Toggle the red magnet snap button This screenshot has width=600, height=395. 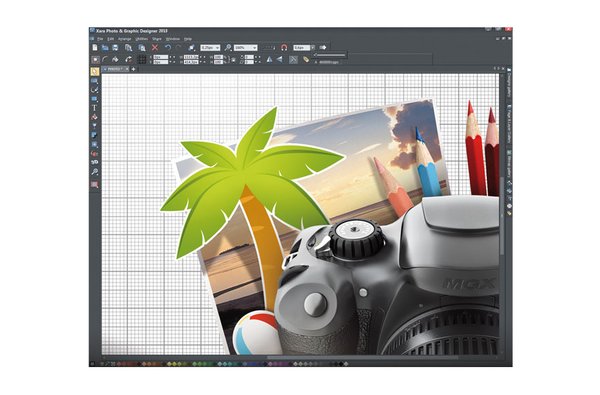coord(284,47)
